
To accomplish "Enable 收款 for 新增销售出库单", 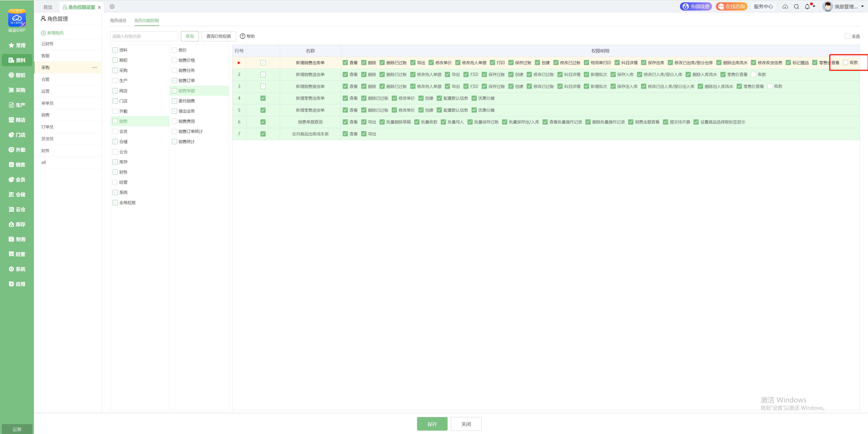I will click(845, 62).
